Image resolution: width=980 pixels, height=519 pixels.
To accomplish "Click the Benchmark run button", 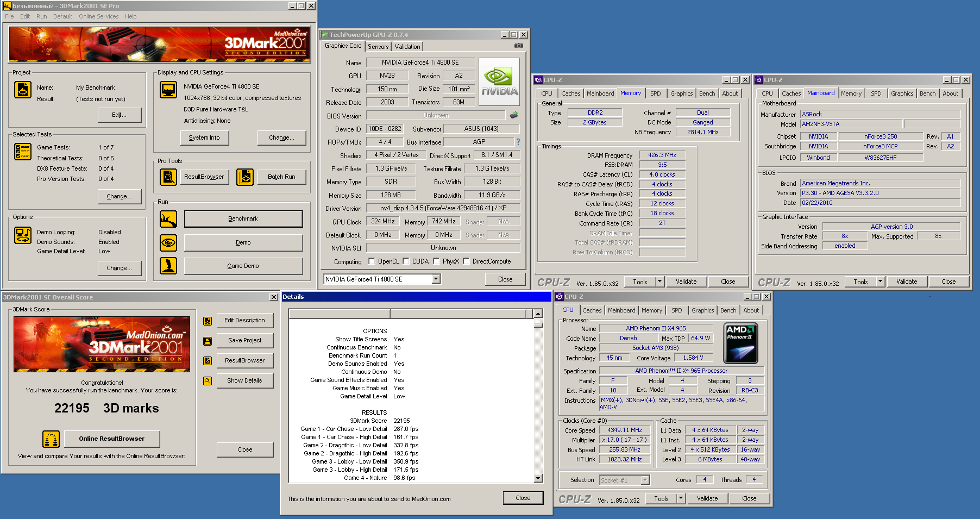I will coord(243,218).
